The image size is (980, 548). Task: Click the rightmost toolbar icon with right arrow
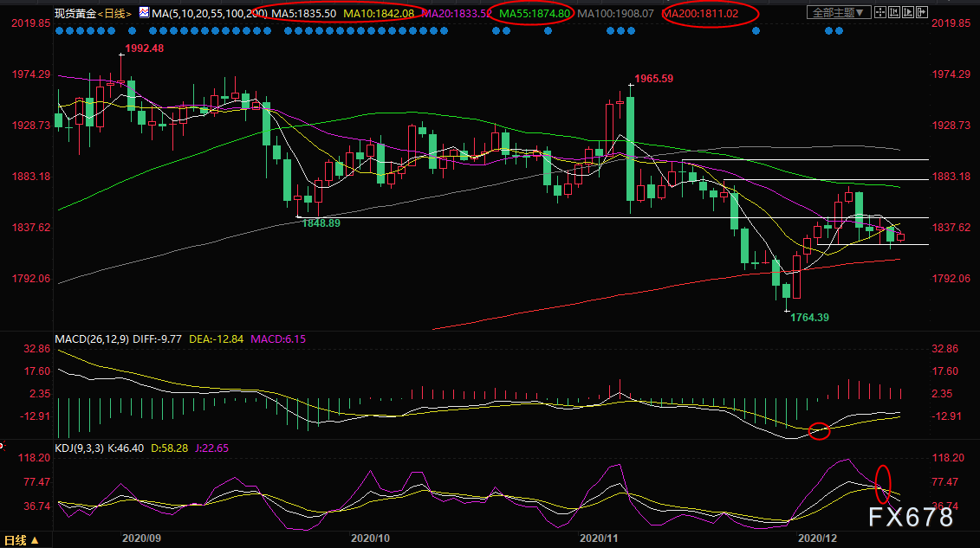(x=922, y=12)
